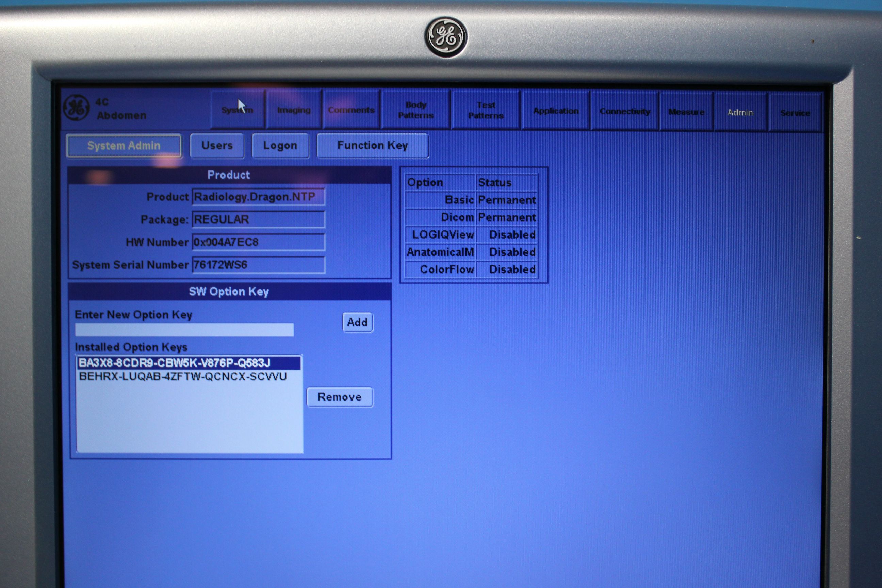Click the Remove option key button
Viewport: 882px width, 588px height.
340,397
